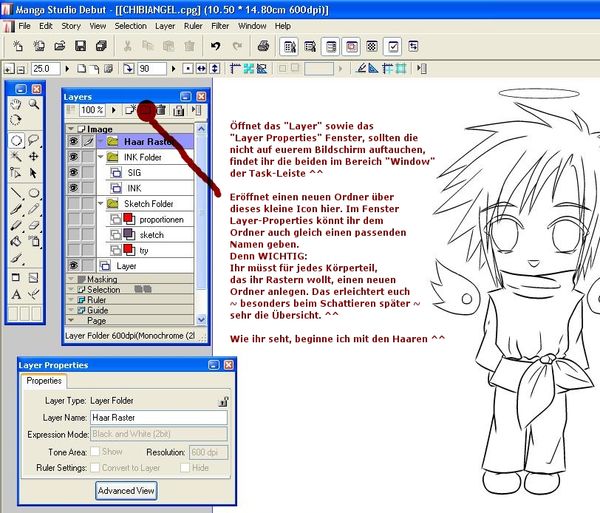Image resolution: width=600 pixels, height=513 pixels.
Task: Select the elliptical Marquee tool
Action: (16, 140)
